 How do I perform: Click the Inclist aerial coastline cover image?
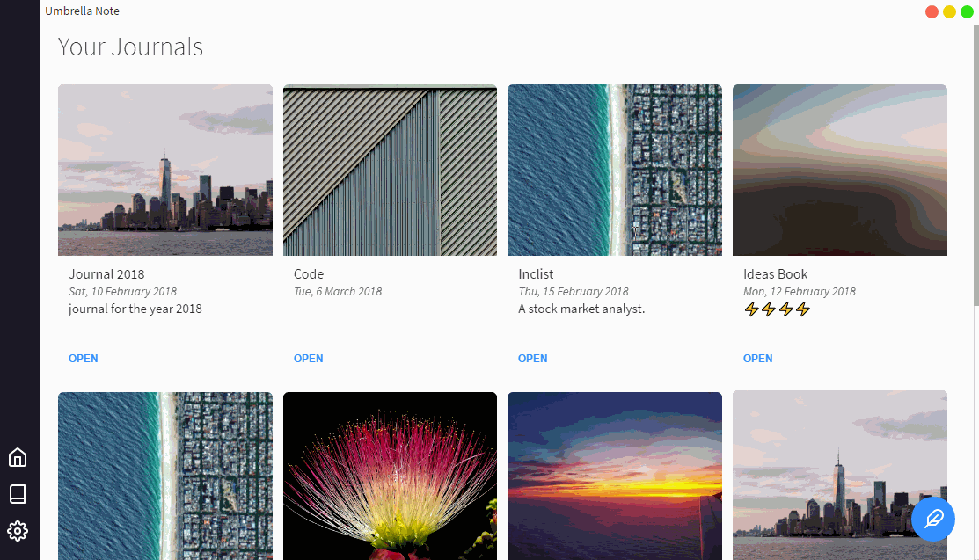click(615, 170)
